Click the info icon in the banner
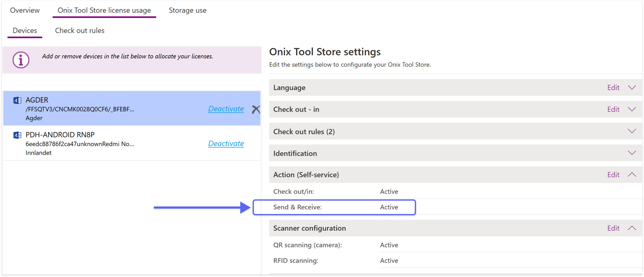The image size is (644, 277). click(x=21, y=60)
